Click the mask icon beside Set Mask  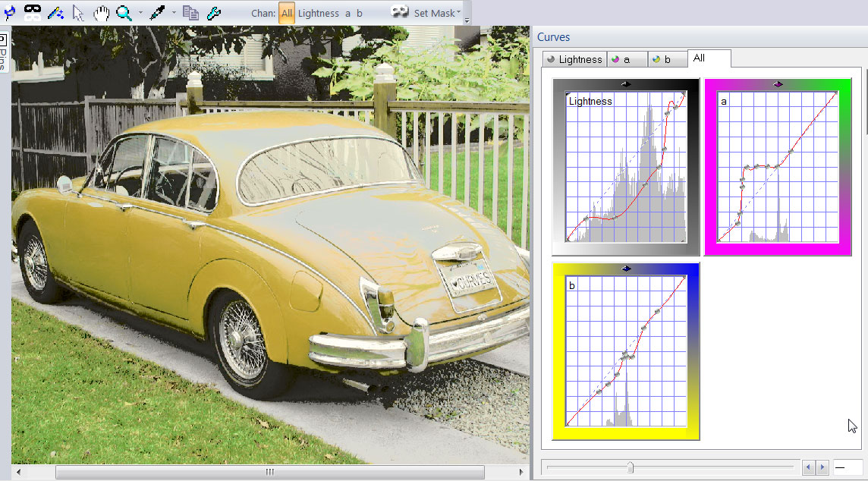pyautogui.click(x=400, y=11)
